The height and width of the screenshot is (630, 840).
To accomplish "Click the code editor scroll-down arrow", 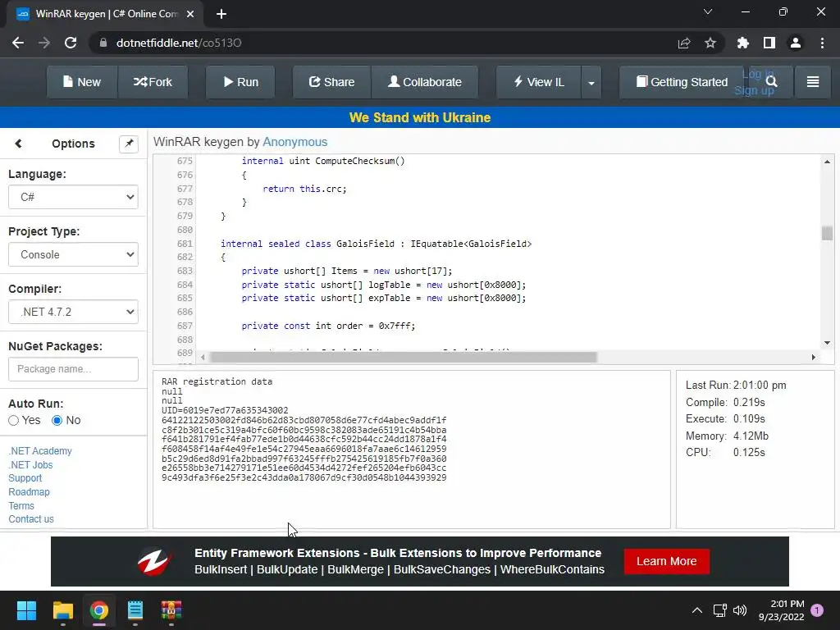I will (827, 343).
